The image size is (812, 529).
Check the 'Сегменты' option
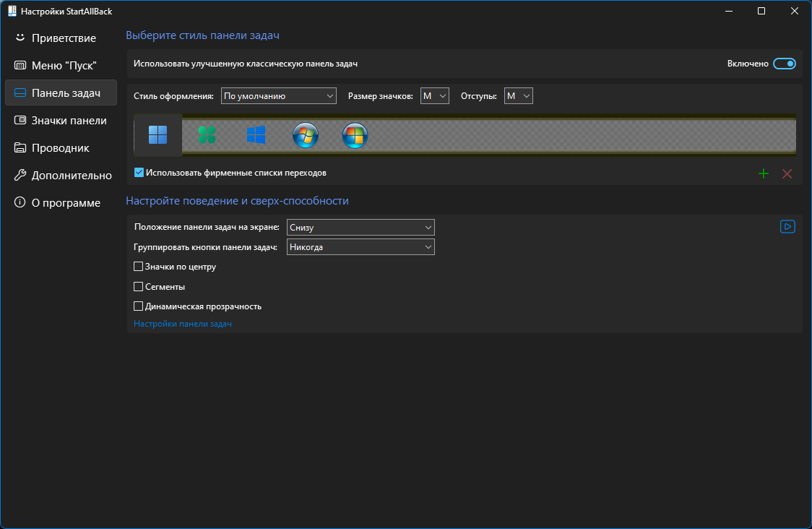tap(138, 286)
